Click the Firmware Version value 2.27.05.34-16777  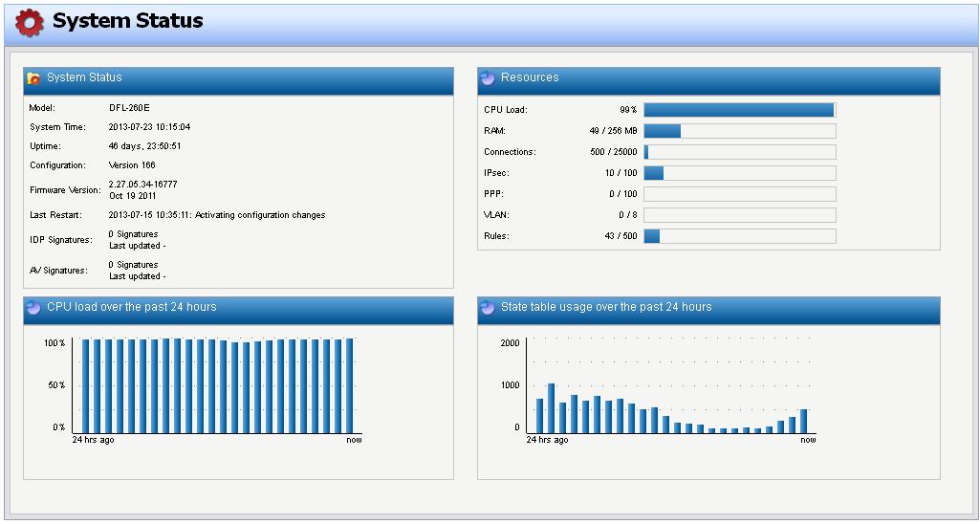[x=142, y=184]
